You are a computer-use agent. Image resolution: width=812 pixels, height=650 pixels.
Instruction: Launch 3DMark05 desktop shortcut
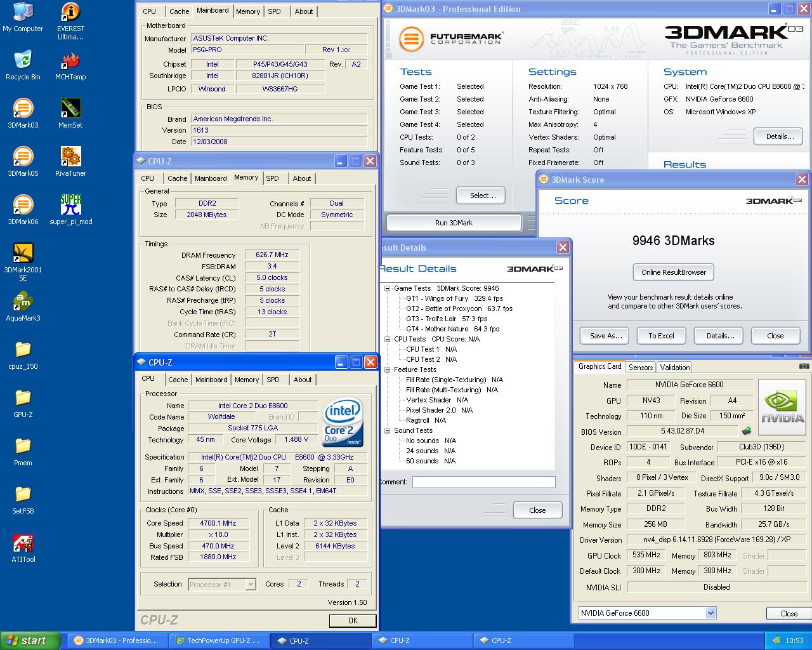(x=23, y=162)
